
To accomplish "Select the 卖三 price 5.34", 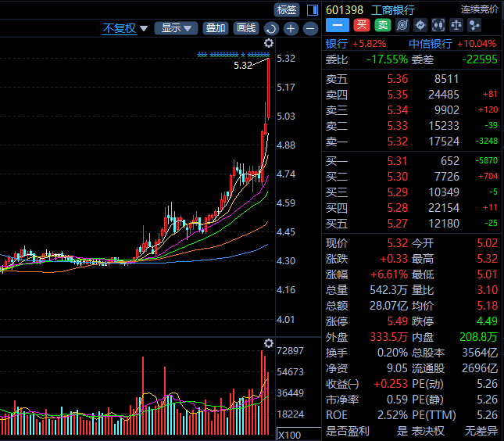I will pyautogui.click(x=397, y=110).
